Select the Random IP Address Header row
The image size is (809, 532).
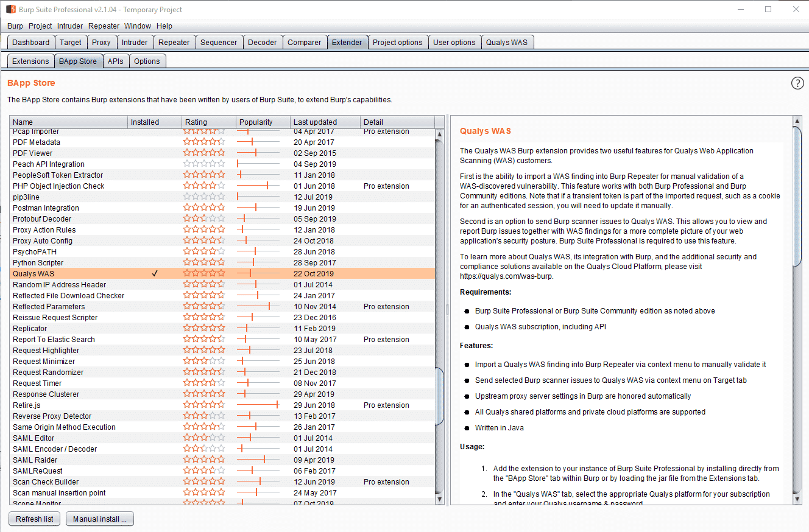click(222, 285)
